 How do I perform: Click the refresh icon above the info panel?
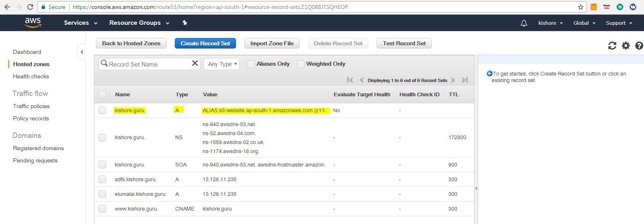coord(612,46)
